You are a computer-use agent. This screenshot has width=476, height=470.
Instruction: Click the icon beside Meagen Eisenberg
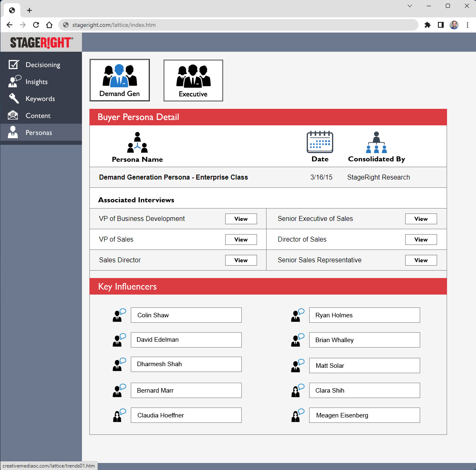[x=298, y=415]
